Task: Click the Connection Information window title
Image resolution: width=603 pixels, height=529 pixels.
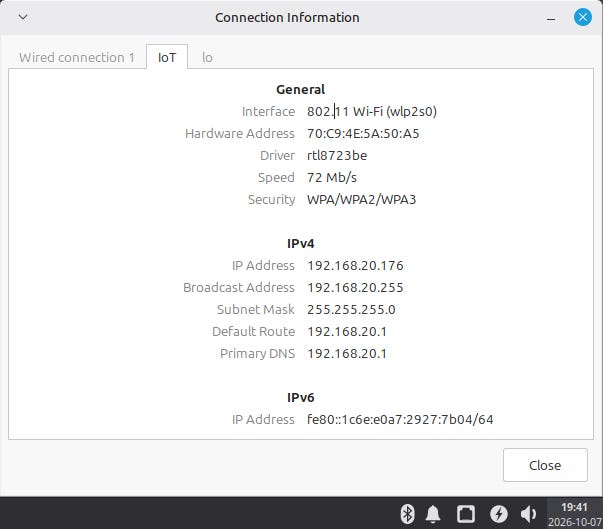Action: tap(287, 17)
